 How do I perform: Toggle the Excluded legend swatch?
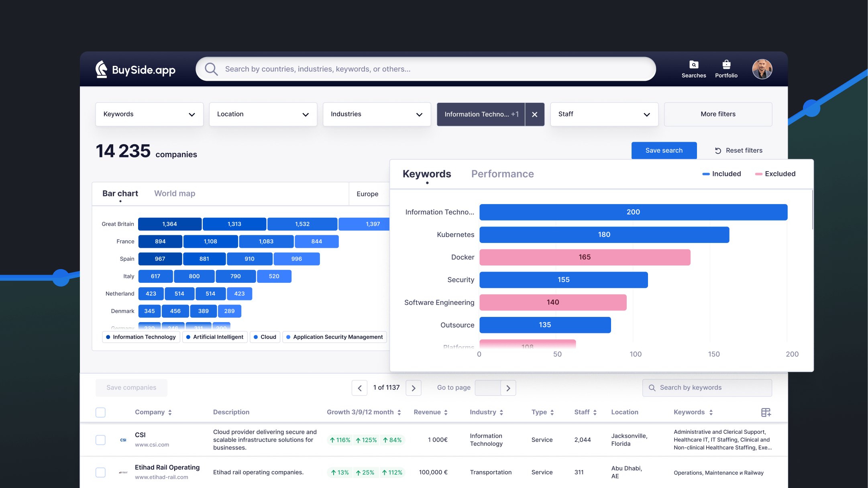[x=758, y=174]
